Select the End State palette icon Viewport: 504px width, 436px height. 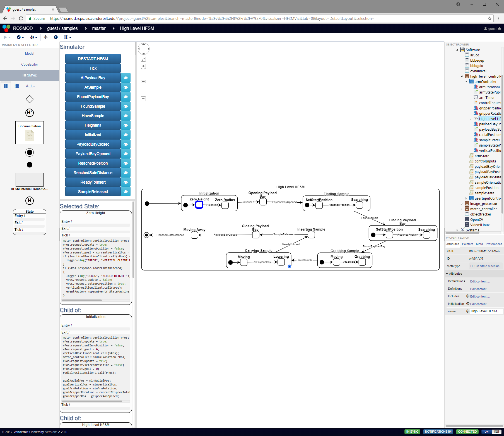click(30, 152)
